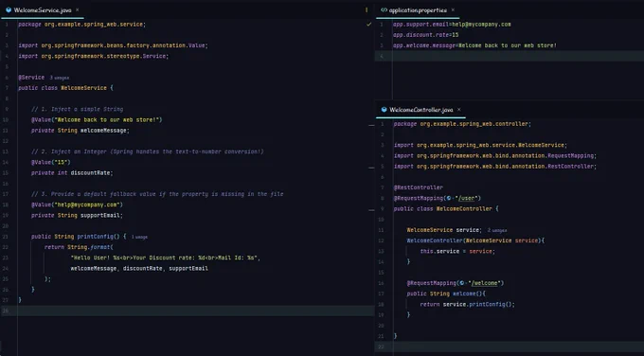Switch to the WelcomeService.java tab
644x356 pixels.
click(43, 10)
